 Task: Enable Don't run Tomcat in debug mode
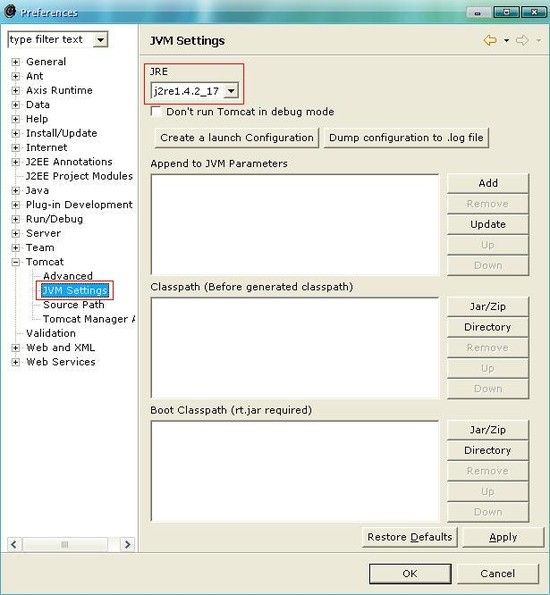tap(156, 111)
